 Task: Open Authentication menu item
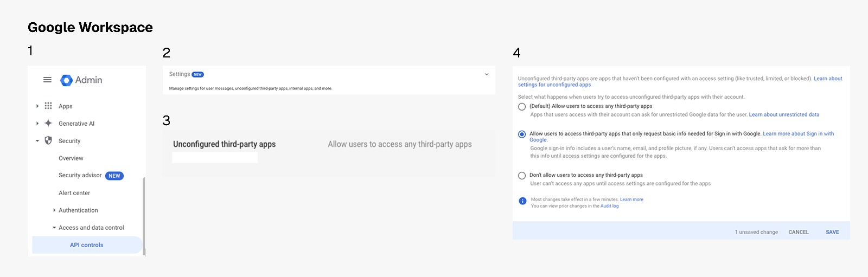(78, 210)
